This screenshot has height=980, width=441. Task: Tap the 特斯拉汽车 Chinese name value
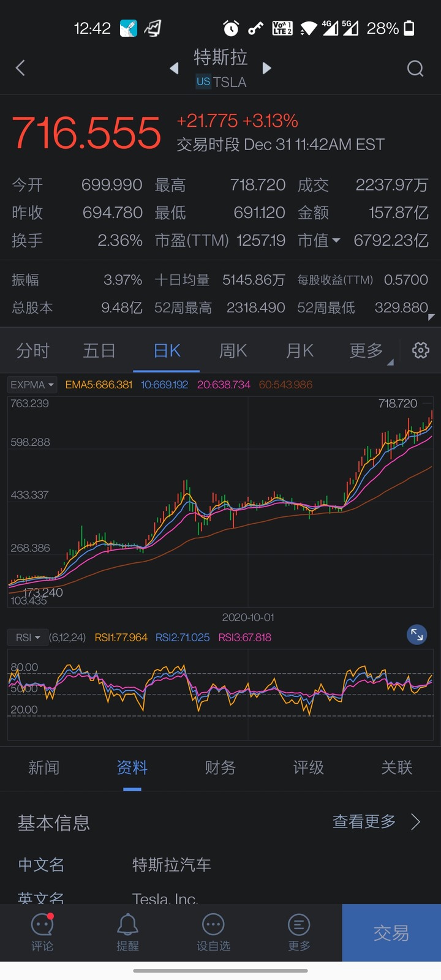pos(171,865)
